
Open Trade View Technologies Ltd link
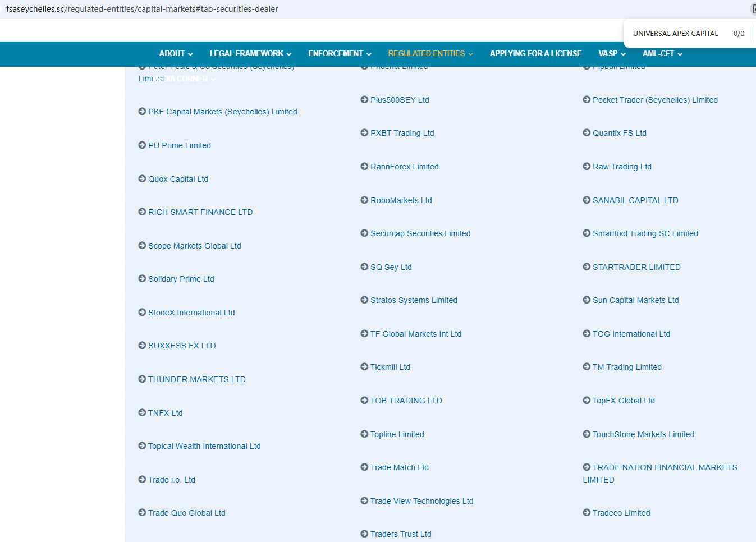422,501
